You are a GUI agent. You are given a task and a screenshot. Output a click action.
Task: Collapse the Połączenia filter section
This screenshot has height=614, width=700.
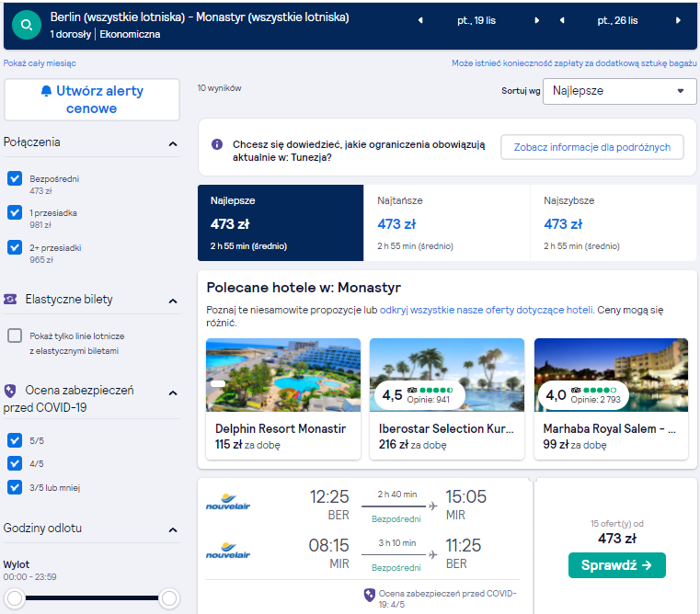173,143
